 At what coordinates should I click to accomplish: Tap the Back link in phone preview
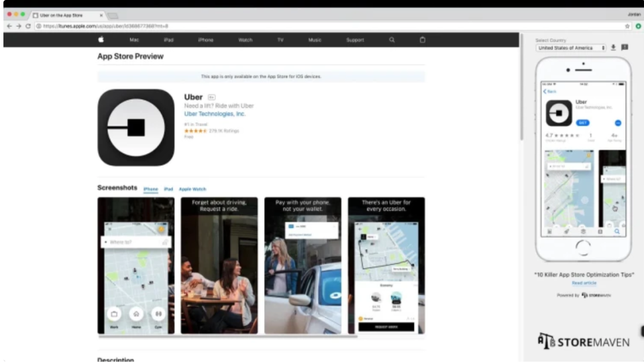549,91
